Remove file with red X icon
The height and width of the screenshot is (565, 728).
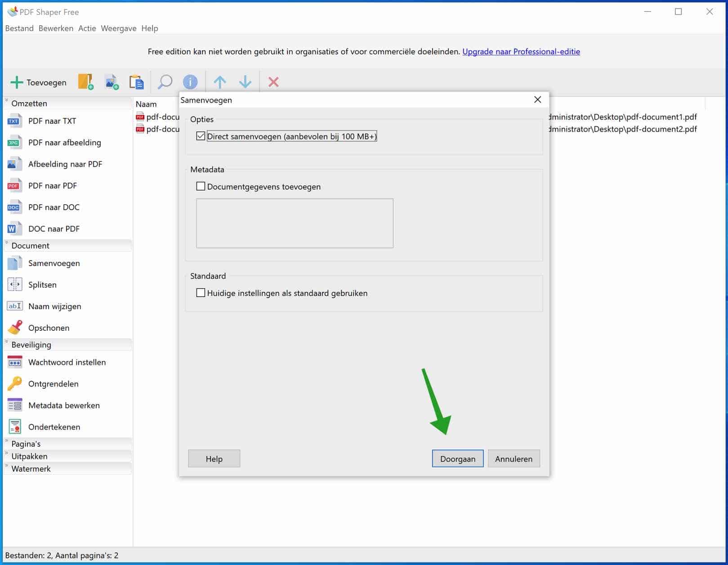click(x=273, y=82)
